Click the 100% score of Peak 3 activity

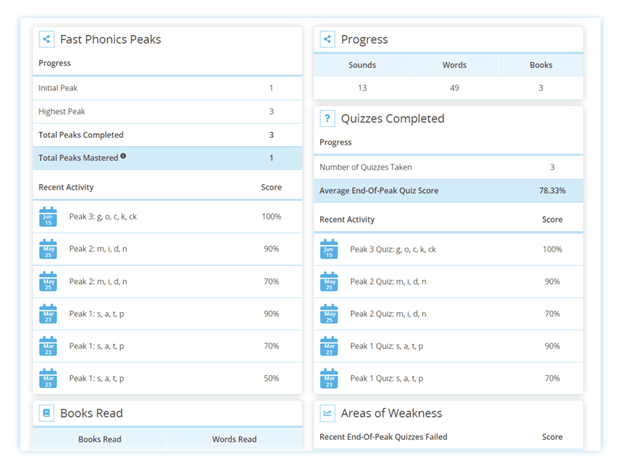(271, 217)
